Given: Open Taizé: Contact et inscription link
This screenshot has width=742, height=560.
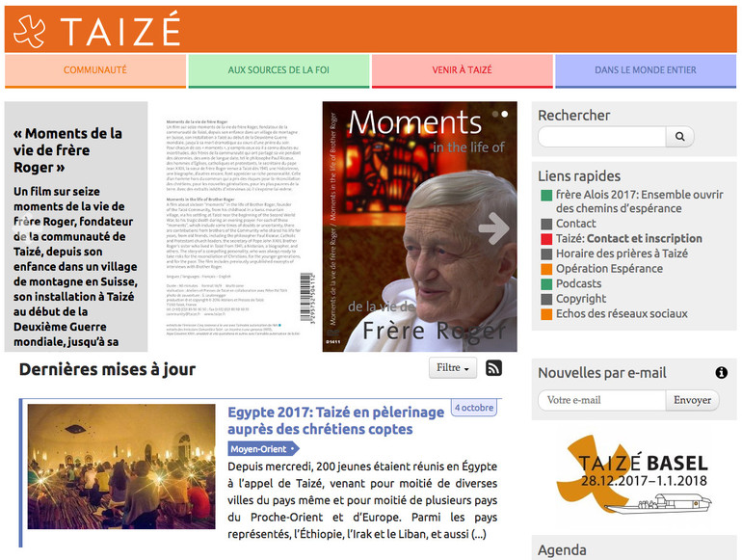Looking at the screenshot, I should coord(629,239).
